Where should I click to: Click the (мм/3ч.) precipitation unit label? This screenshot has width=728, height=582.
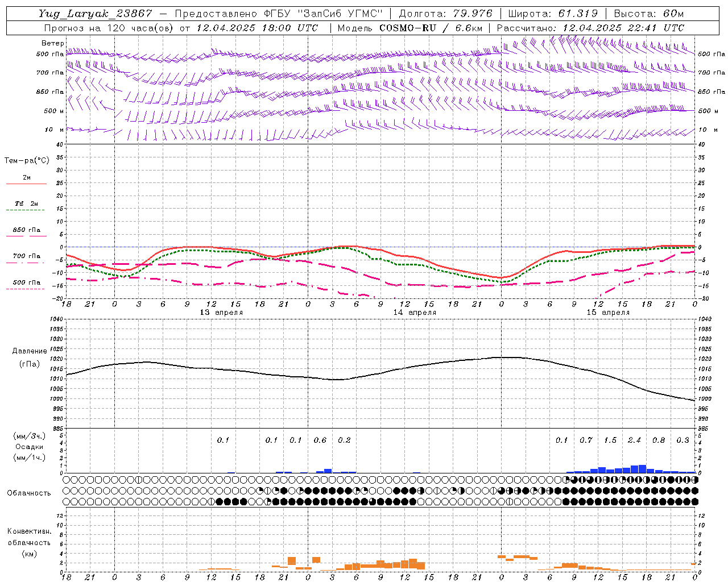coord(30,436)
